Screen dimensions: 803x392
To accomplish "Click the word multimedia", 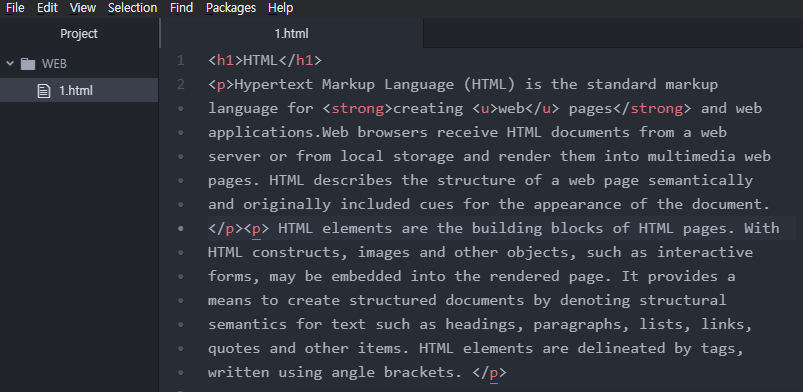I will tap(691, 156).
